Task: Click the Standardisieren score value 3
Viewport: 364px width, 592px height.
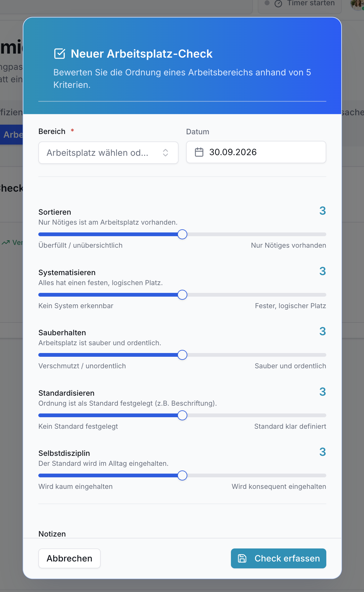Action: click(x=323, y=392)
